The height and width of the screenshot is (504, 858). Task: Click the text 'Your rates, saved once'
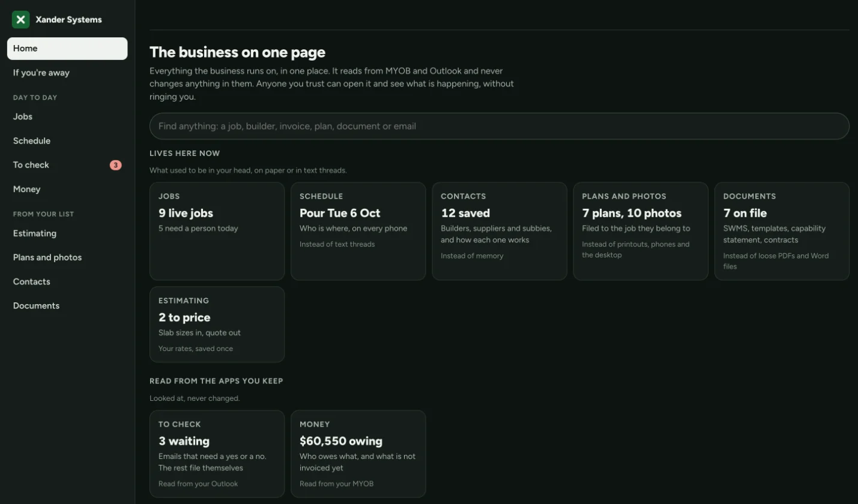(x=196, y=349)
